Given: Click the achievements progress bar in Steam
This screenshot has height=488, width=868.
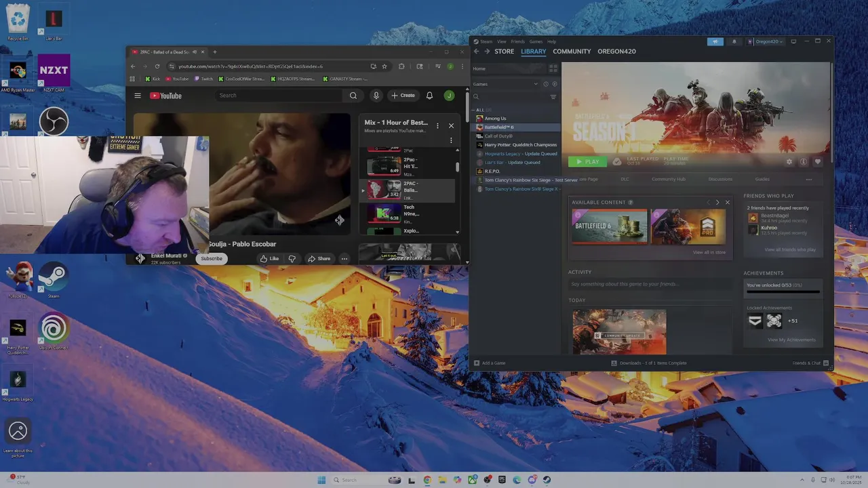Looking at the screenshot, I should 783,292.
